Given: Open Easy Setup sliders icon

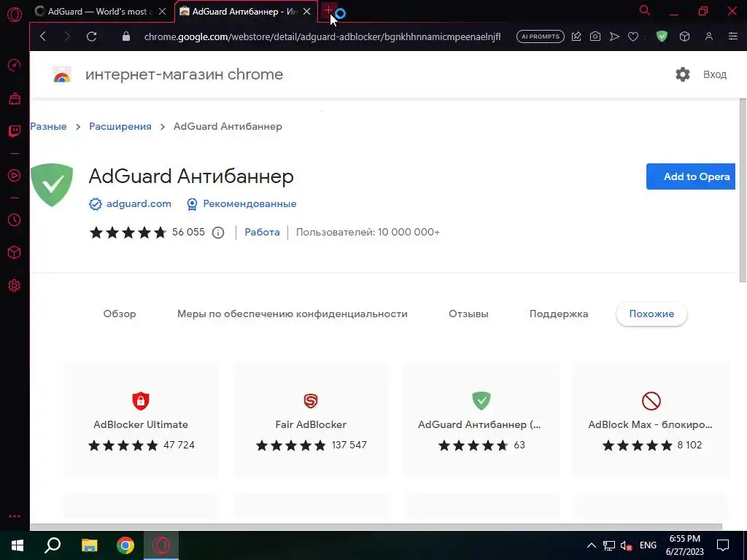Looking at the screenshot, I should (x=733, y=36).
